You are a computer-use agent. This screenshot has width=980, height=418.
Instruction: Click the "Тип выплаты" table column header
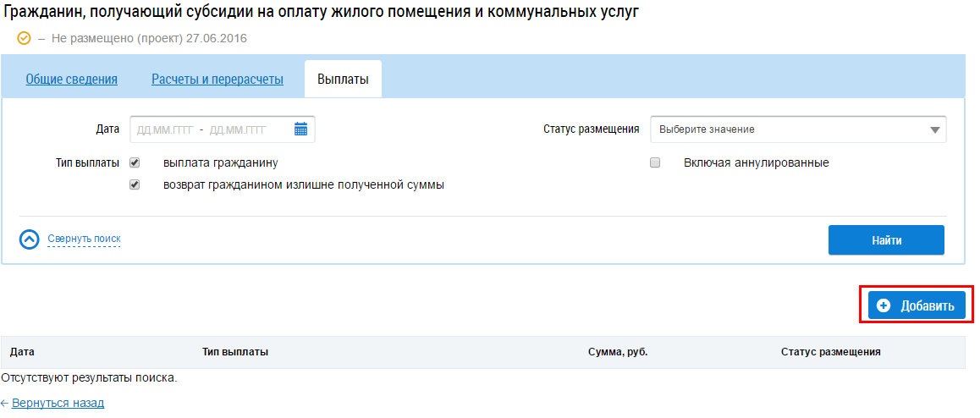(x=235, y=352)
